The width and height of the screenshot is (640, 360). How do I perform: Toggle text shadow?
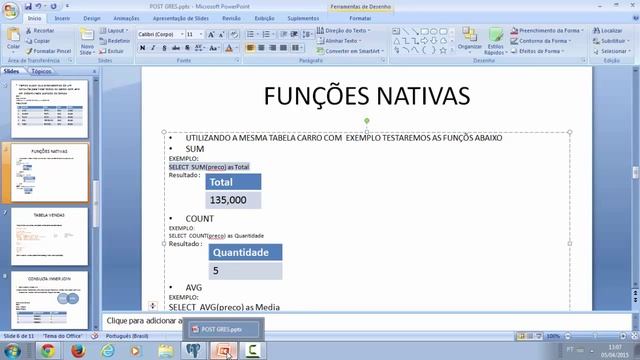187,48
